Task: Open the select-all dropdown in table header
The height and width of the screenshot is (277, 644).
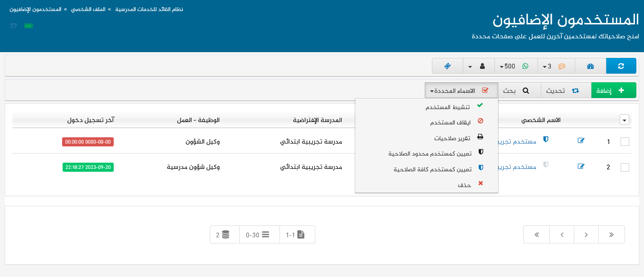Action: (624, 120)
